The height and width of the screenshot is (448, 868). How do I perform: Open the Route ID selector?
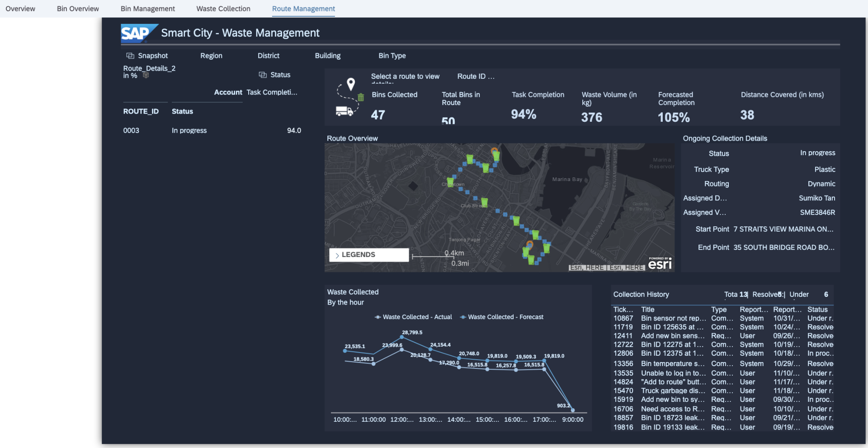pos(476,76)
